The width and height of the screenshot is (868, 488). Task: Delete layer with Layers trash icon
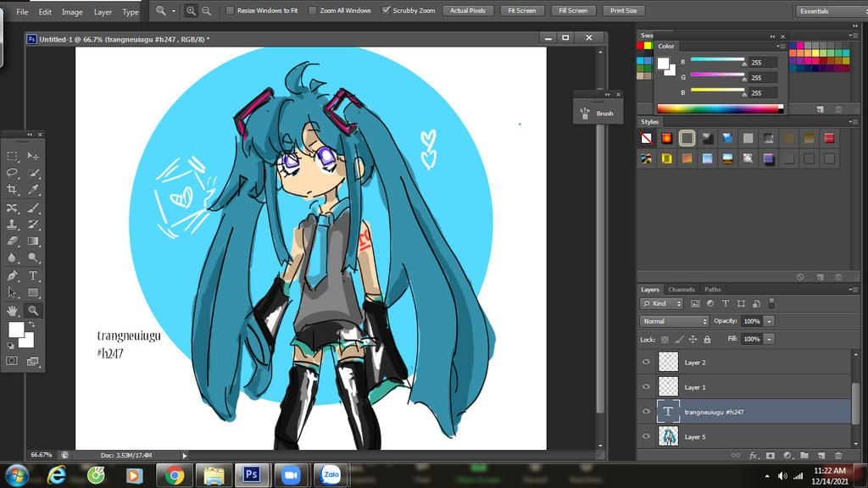point(838,455)
